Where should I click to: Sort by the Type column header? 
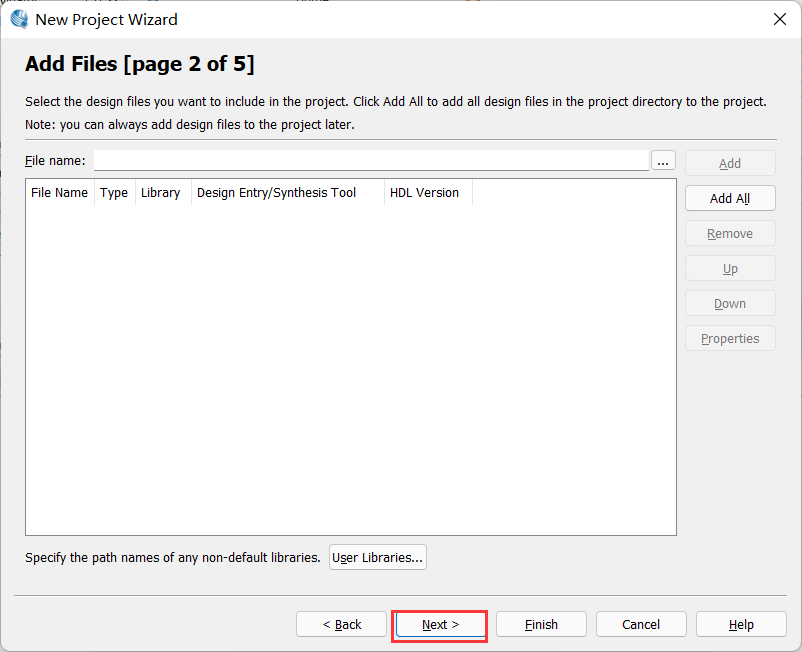pos(115,193)
